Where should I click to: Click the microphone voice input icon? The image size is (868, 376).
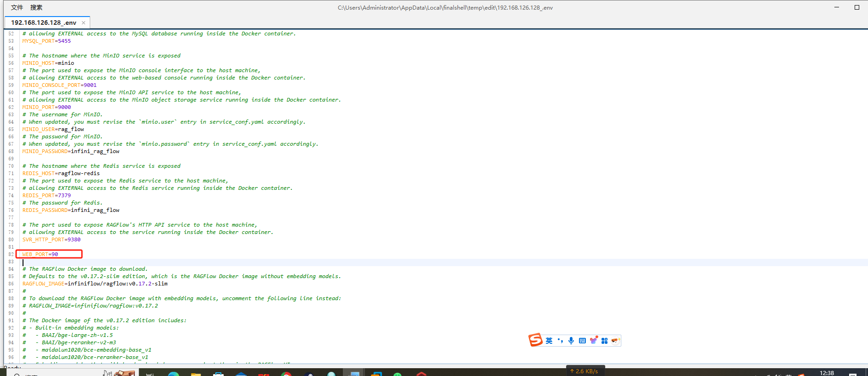click(x=571, y=341)
